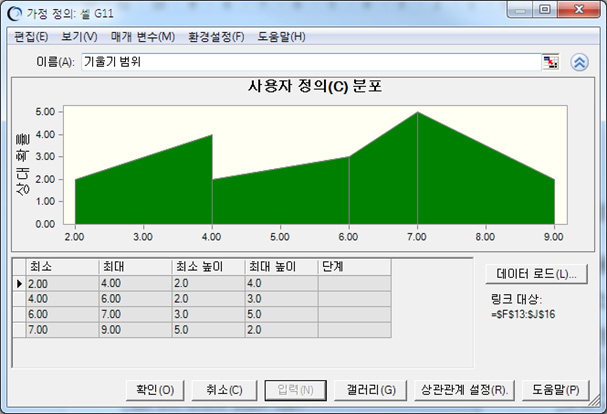Select the row selector arrow of first row

tap(19, 283)
